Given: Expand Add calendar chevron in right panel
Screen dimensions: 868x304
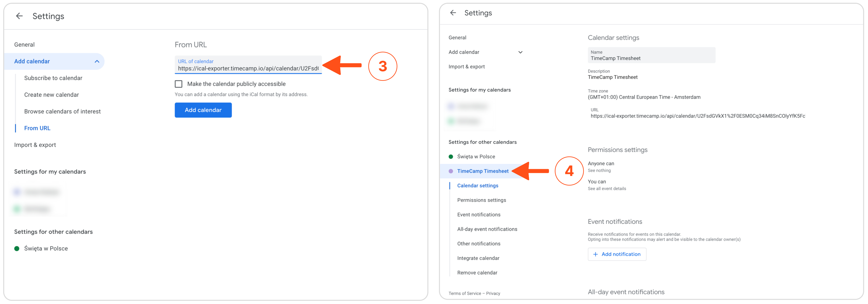Looking at the screenshot, I should [520, 52].
